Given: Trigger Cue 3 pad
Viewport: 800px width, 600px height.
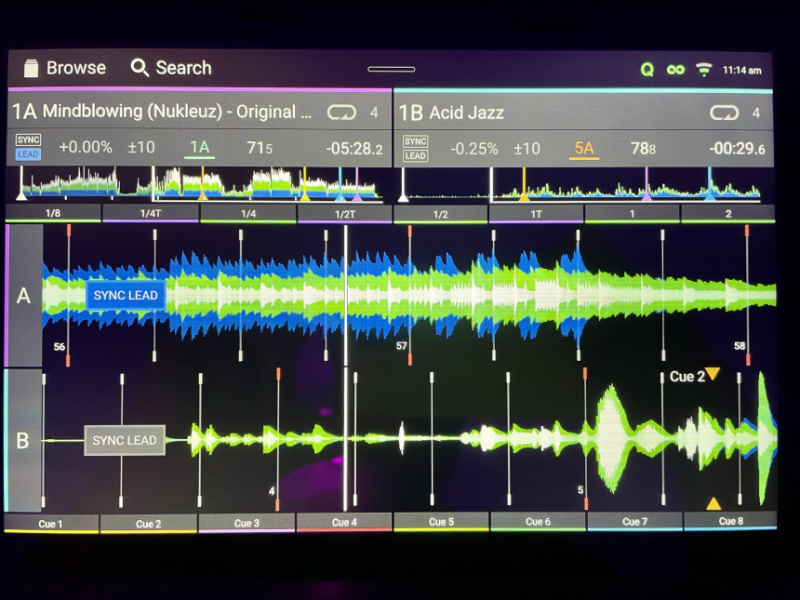Looking at the screenshot, I should tap(246, 523).
